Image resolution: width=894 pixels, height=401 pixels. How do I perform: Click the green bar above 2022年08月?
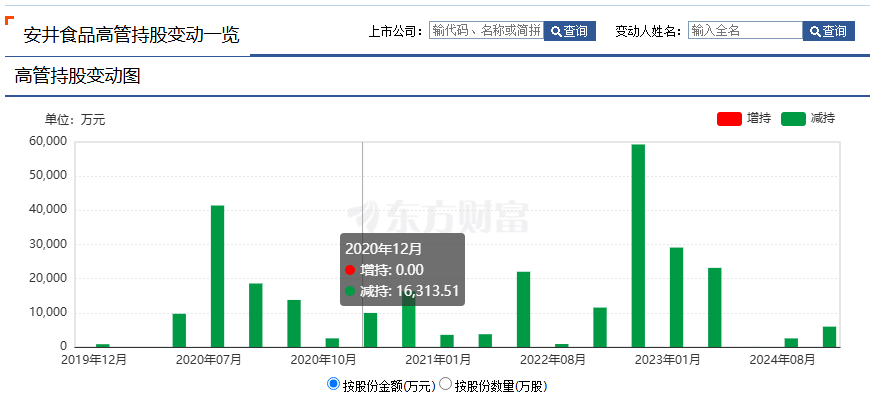pyautogui.click(x=562, y=345)
